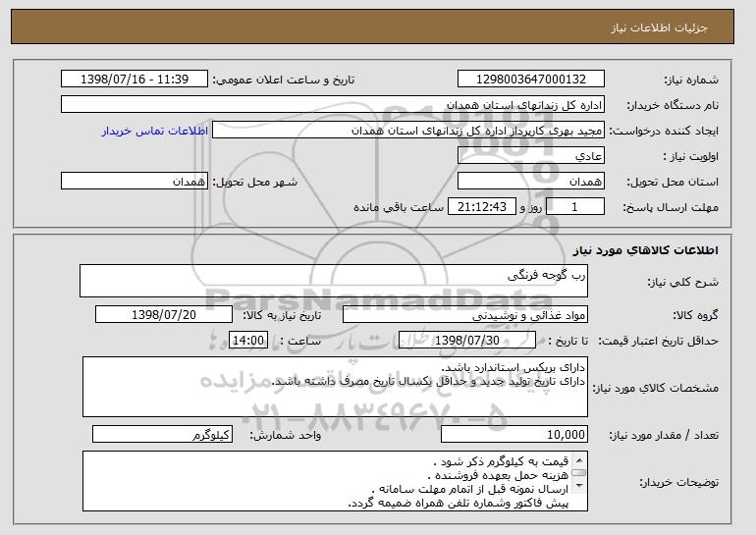
Task: Click the شماره نیاز field 1298003647000132
Action: tap(531, 80)
